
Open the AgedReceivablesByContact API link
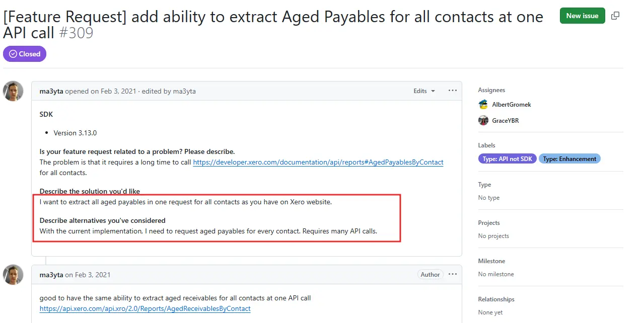pyautogui.click(x=145, y=308)
